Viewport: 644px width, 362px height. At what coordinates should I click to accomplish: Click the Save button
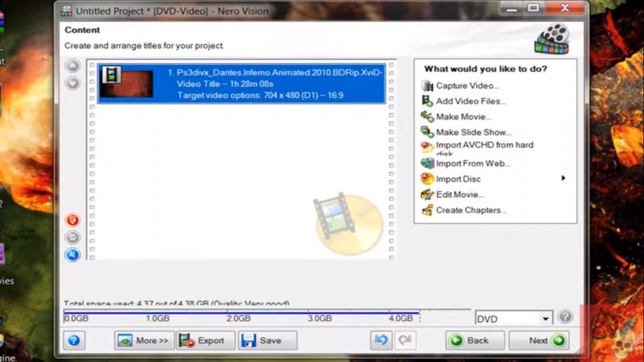pos(267,340)
